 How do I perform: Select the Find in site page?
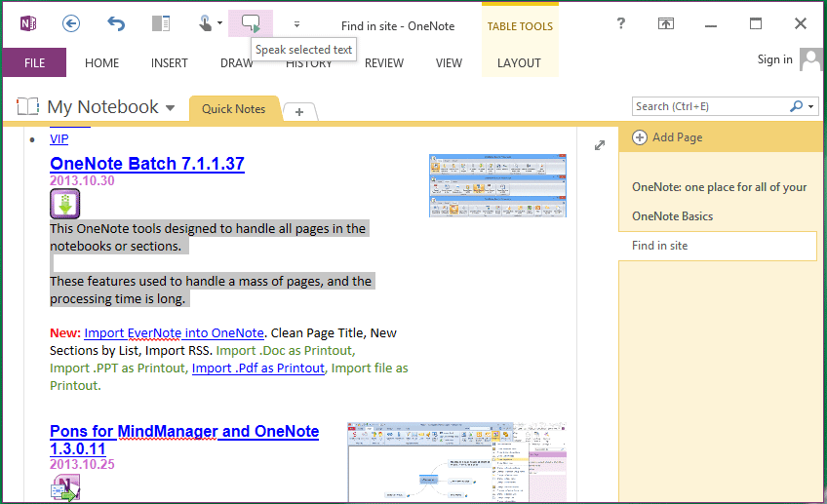pyautogui.click(x=718, y=246)
